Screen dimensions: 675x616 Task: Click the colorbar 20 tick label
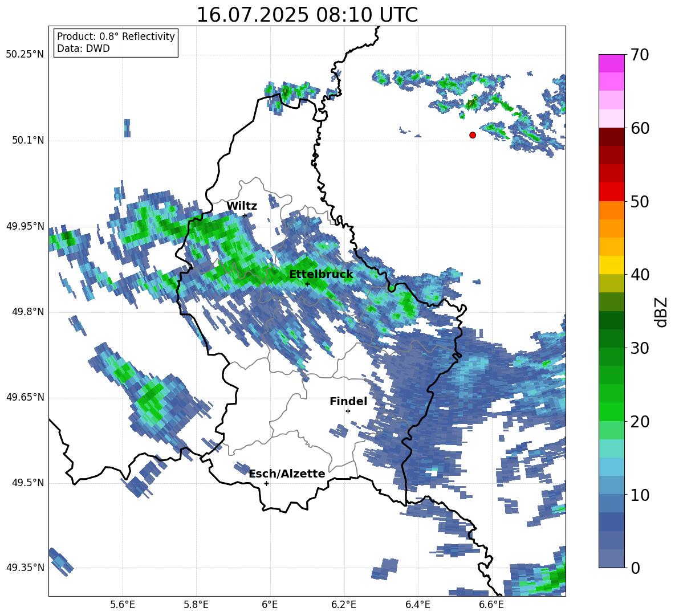[640, 422]
